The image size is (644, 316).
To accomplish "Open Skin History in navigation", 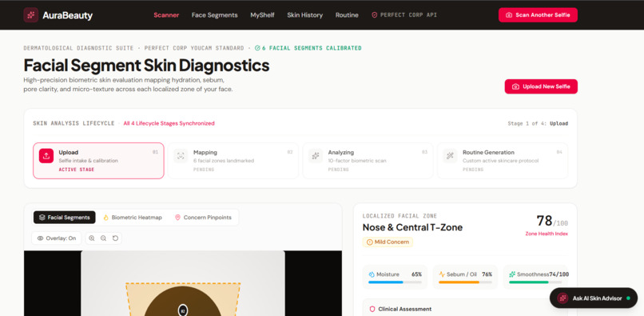I will pos(304,15).
